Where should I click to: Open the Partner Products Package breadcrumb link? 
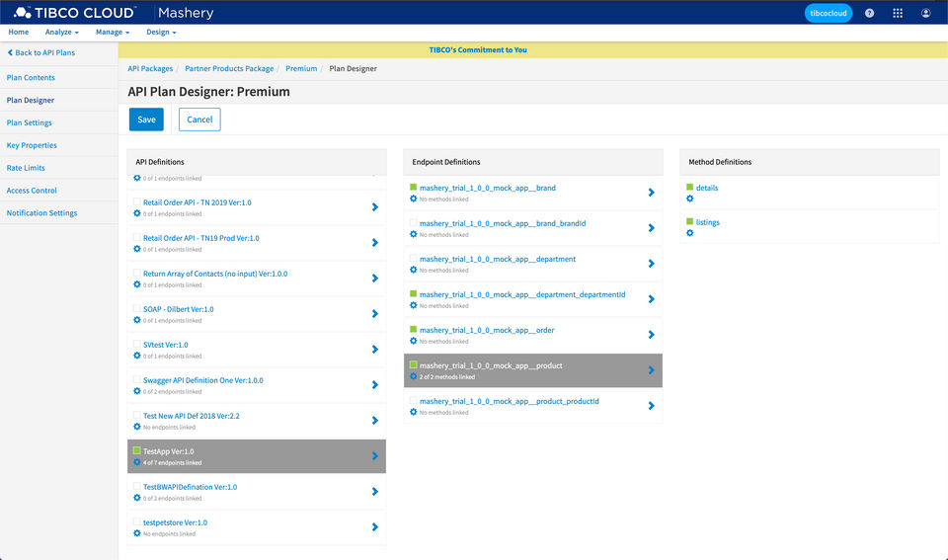click(x=229, y=69)
